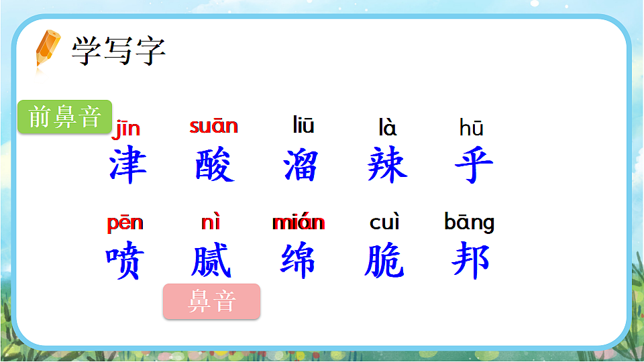This screenshot has height=362, width=644.
Task: Click the red pinyin pēn
Action: (125, 223)
